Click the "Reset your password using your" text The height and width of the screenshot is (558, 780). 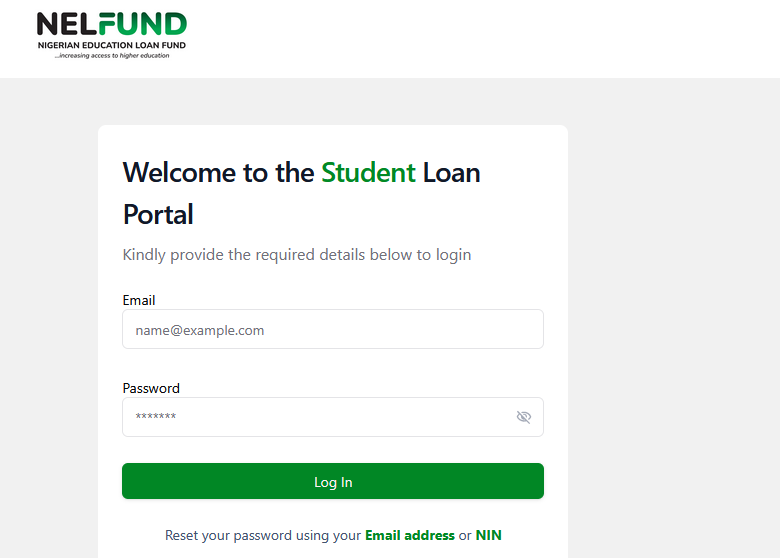pyautogui.click(x=262, y=536)
